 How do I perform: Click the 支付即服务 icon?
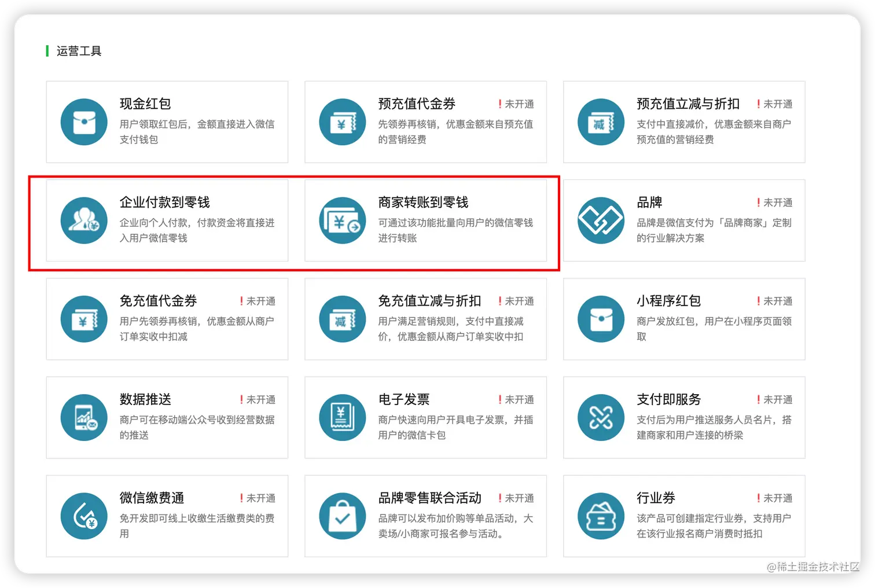(601, 417)
